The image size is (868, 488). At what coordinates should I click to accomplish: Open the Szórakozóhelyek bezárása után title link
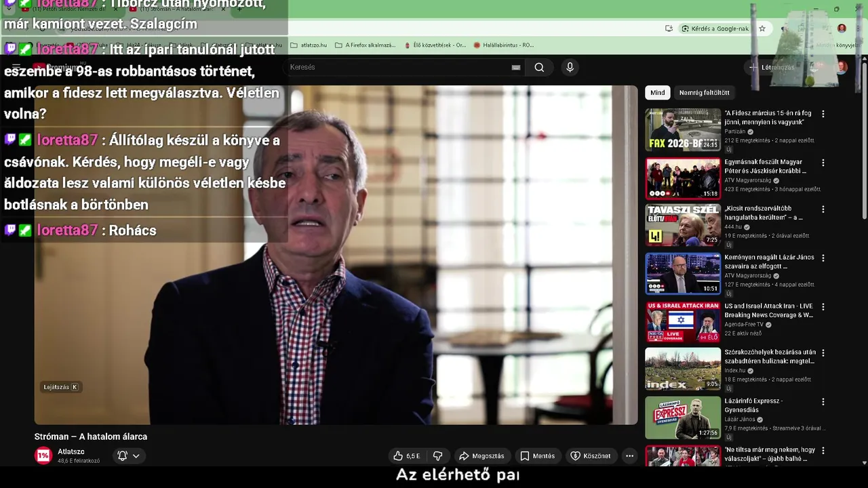coord(770,357)
